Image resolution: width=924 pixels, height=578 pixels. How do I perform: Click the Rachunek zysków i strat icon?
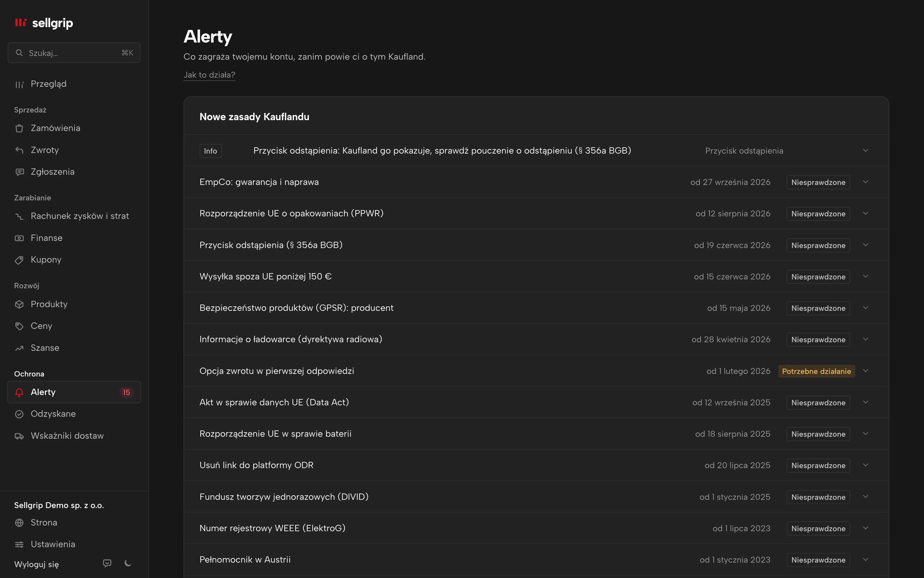pyautogui.click(x=19, y=216)
